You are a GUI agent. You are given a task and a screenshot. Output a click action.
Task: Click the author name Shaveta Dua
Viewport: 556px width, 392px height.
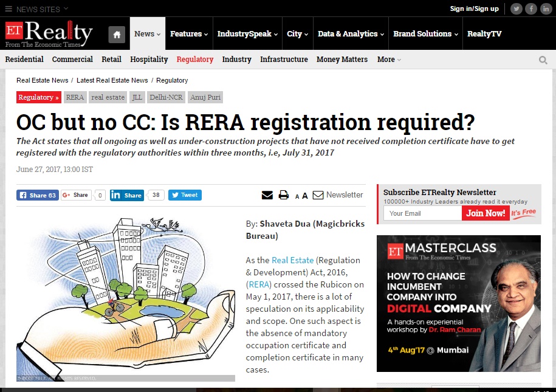tap(285, 224)
